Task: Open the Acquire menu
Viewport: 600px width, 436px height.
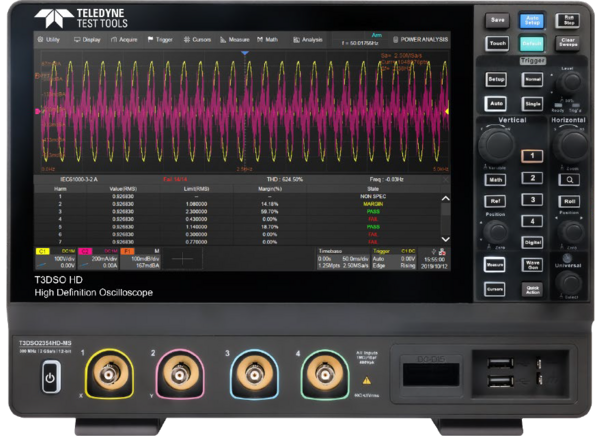Action: coord(124,39)
